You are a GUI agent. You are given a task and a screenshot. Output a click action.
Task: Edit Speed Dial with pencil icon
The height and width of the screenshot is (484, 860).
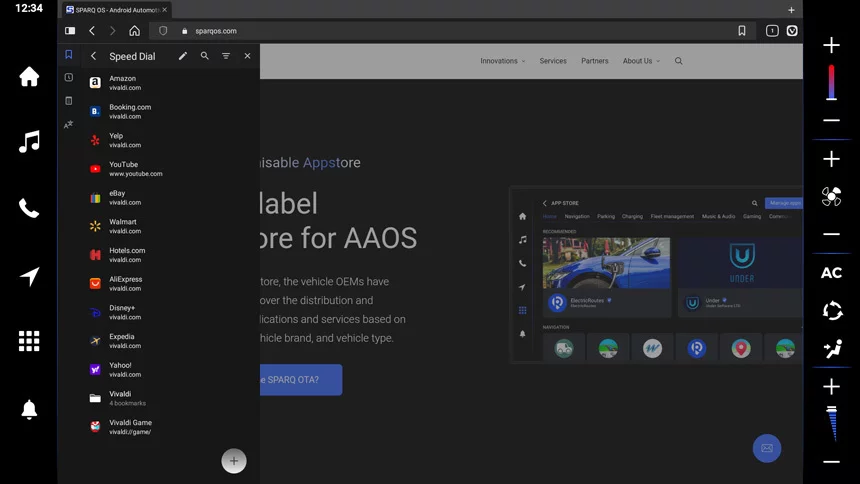[x=183, y=56]
